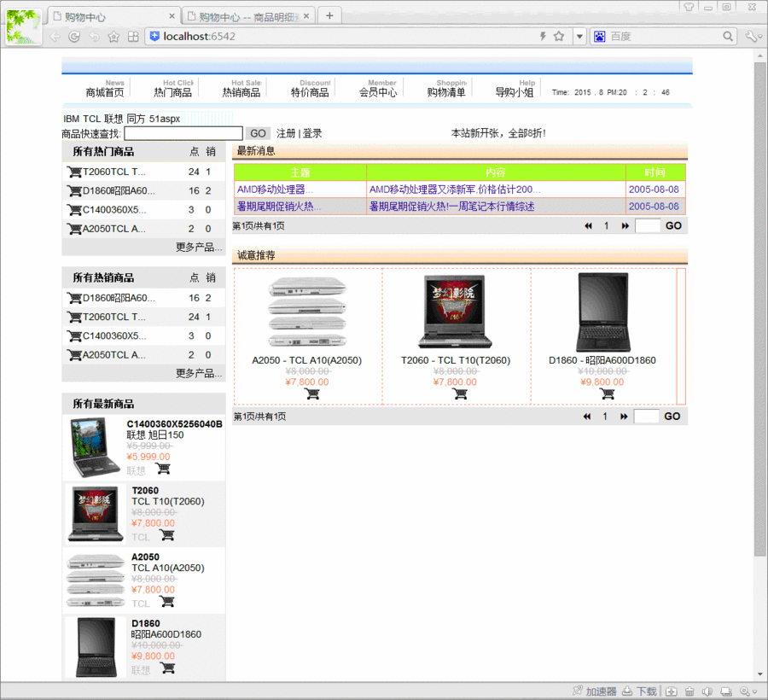Add A2050 - TCL A10 to cart
Viewport: 768px width, 700px height.
(x=311, y=394)
